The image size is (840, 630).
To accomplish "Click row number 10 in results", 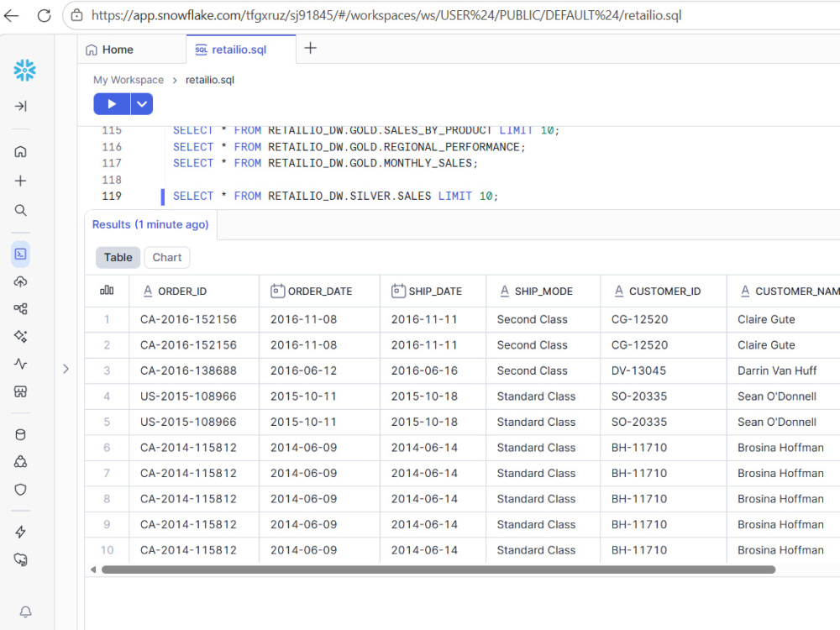I will (x=107, y=550).
